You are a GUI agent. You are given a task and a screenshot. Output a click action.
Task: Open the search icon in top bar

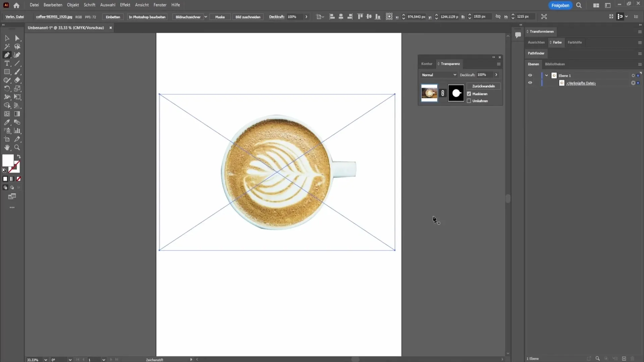click(x=579, y=5)
